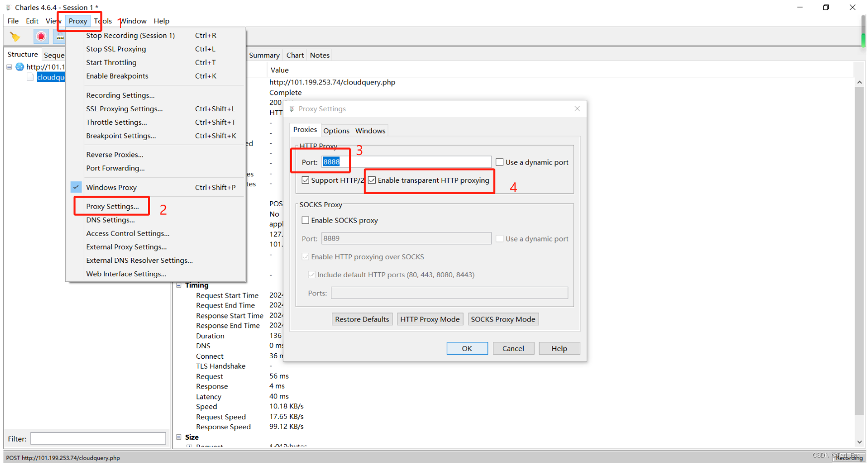The image size is (868, 463).
Task: Click the SSL proxying padlock toolbar icon
Action: coord(60,36)
